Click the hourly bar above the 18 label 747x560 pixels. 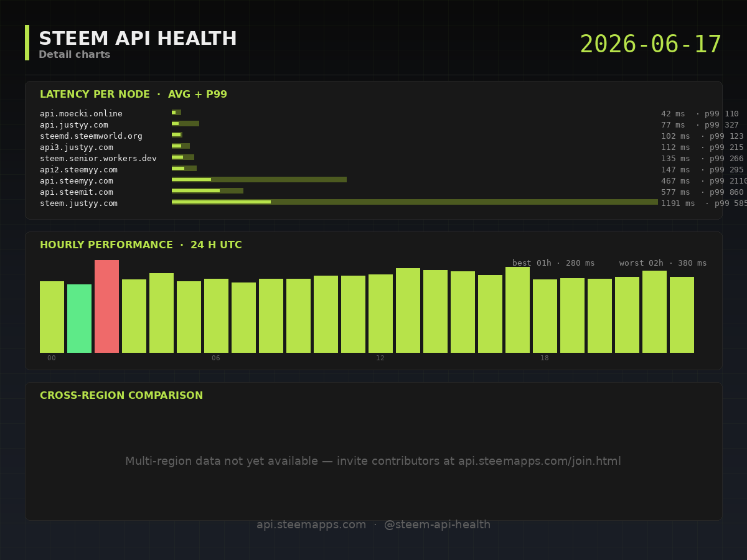545,316
